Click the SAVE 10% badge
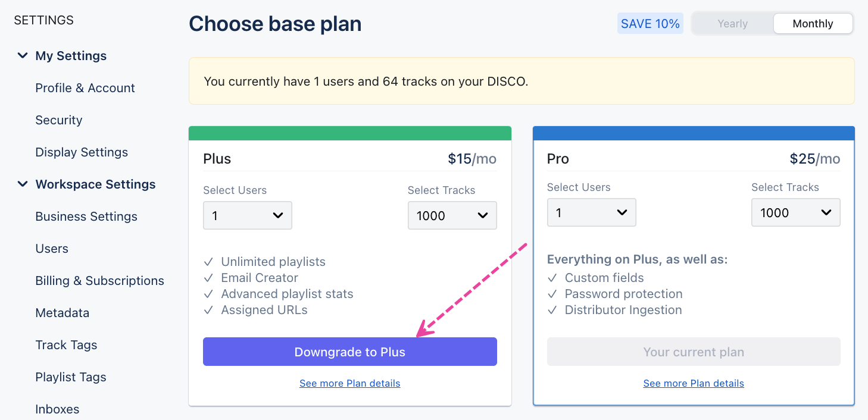Image resolution: width=868 pixels, height=420 pixels. point(650,24)
